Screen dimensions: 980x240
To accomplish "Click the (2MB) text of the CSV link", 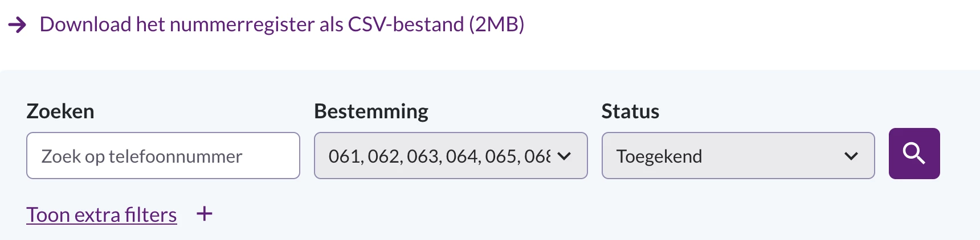I will point(496,24).
